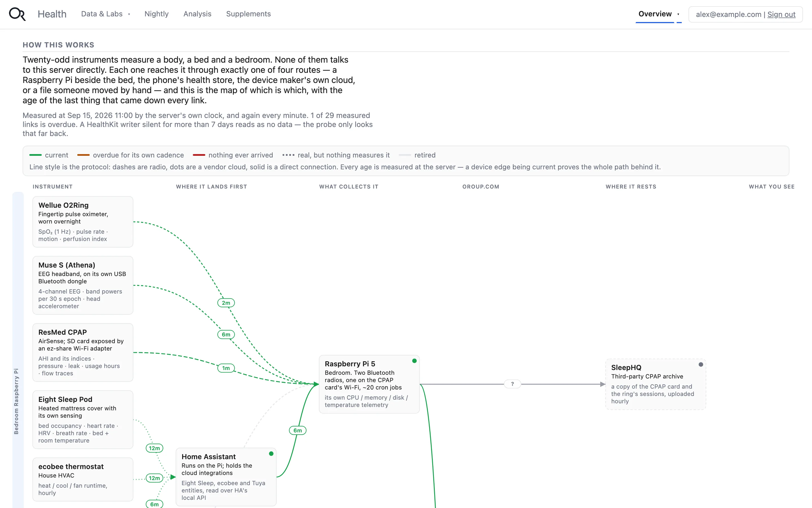Screen dimensions: 812x508
Task: Click the 'HOW THIS WORKS' heading
Action: [58, 45]
